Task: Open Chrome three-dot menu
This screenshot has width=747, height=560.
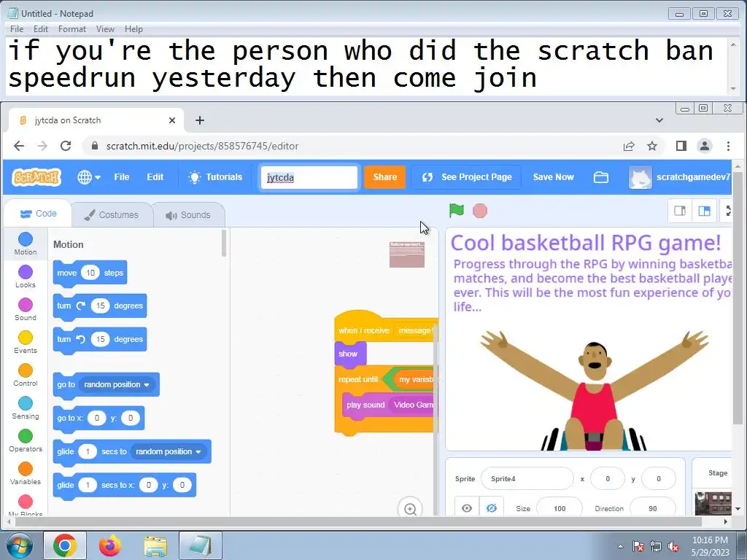Action: point(728,146)
